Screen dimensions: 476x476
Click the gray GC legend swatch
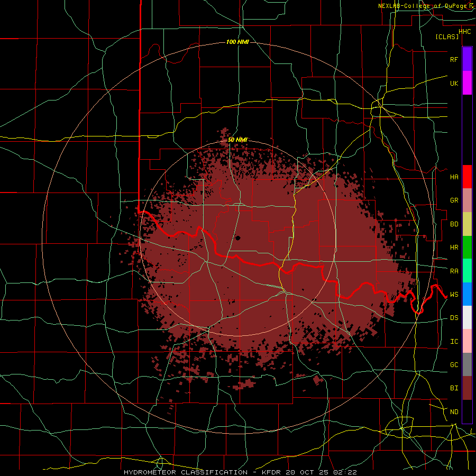[x=467, y=364]
